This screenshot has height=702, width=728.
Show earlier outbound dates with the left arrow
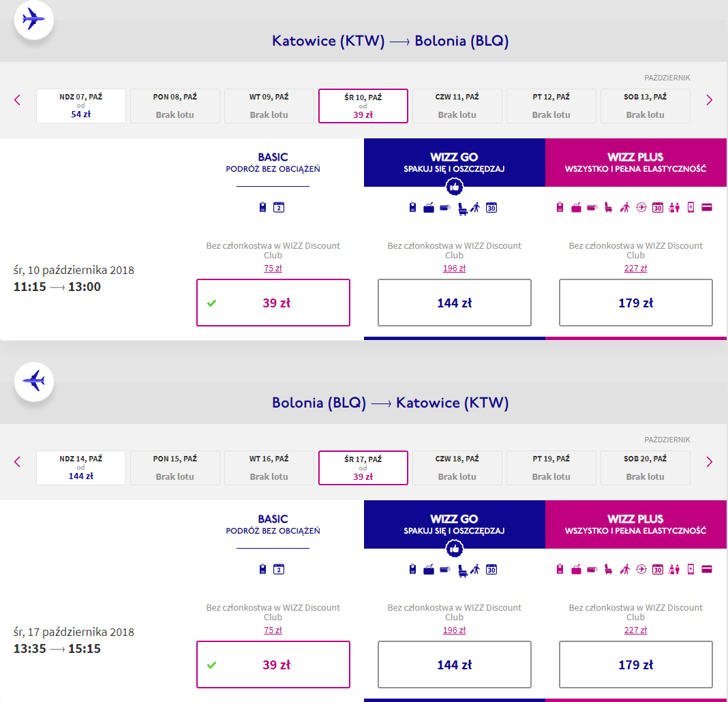(x=18, y=100)
